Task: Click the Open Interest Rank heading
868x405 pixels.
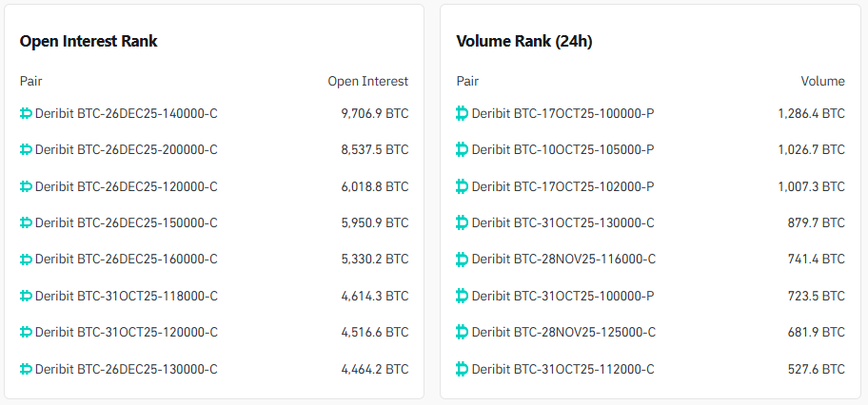Action: [x=89, y=42]
